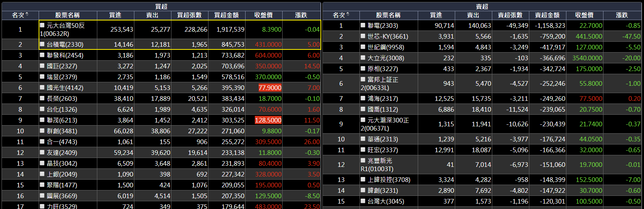Tick the 原相(3227) checkbox
Image resolution: width=644 pixels, height=209 pixels.
363,69
